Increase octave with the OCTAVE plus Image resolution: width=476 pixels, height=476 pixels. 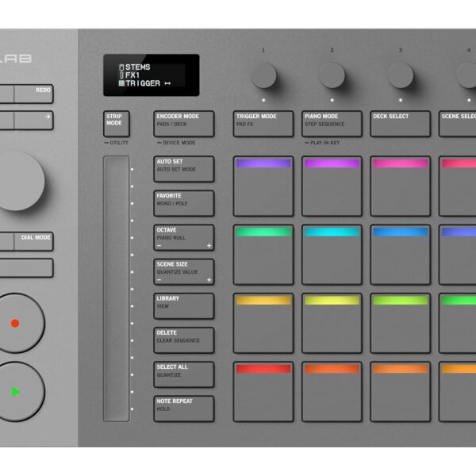[x=209, y=246]
